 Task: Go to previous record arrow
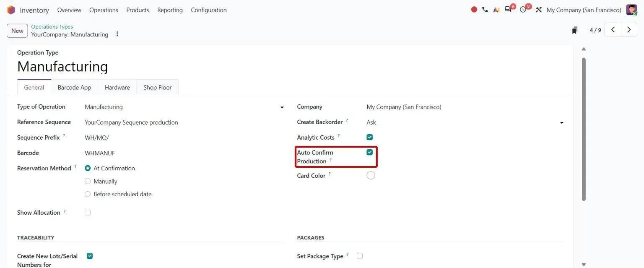(x=613, y=30)
